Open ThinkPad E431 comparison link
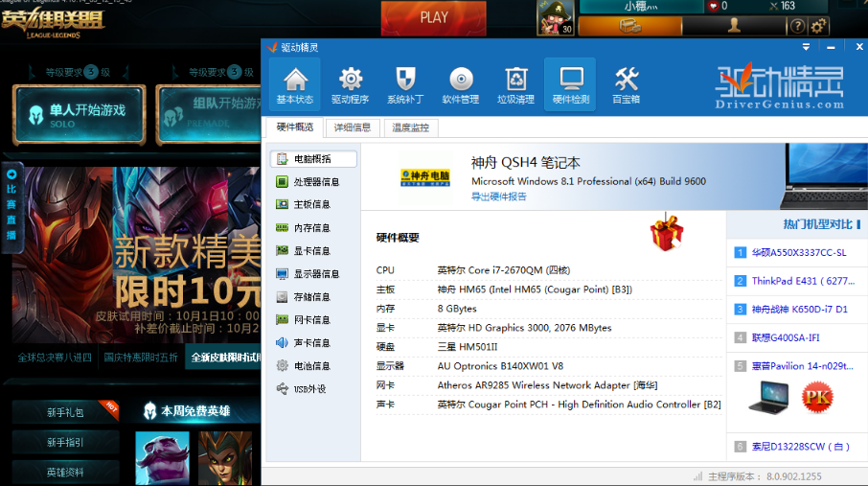The height and width of the screenshot is (486, 868). 803,281
